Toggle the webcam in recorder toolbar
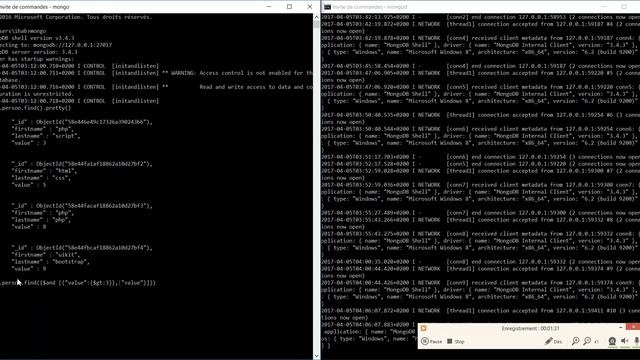The width and height of the screenshot is (640, 360). coord(612,341)
